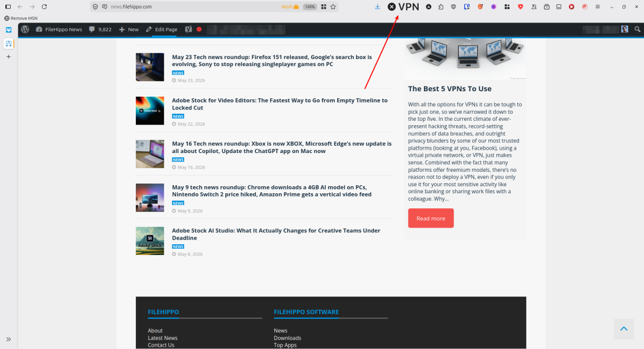Screen dimensions: 644x349
Task: Go back to the previous page
Action: [20, 6]
